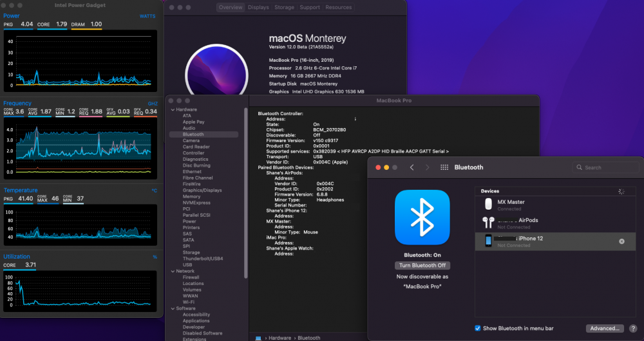
Task: Go forward with the right arrow in Bluetooth window
Action: coord(427,167)
